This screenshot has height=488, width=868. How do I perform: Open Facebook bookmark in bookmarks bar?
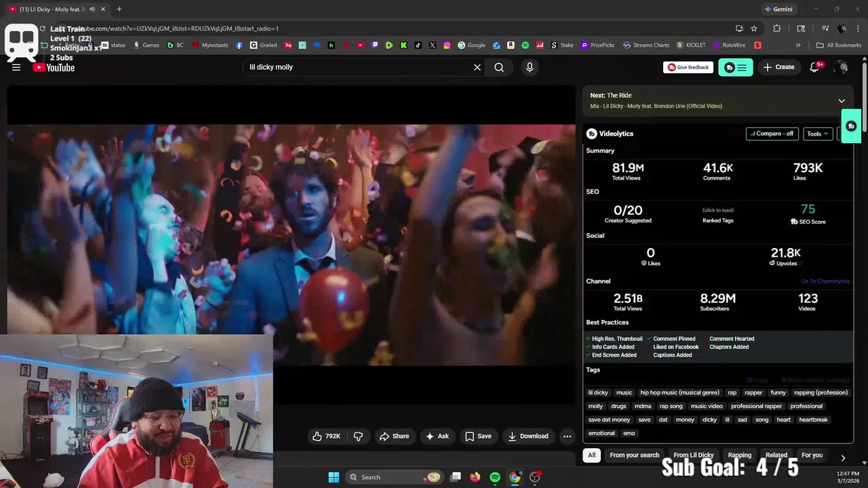pos(239,45)
